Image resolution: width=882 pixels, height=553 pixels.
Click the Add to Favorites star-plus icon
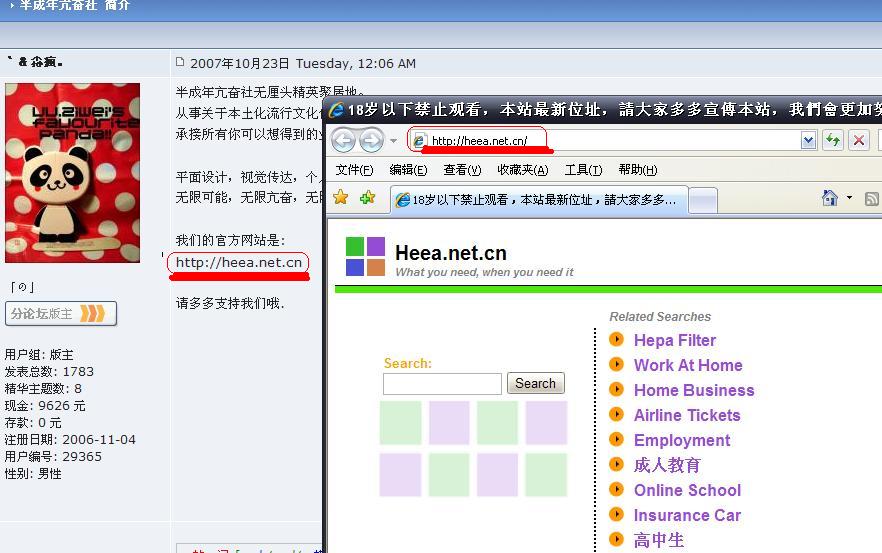pyautogui.click(x=367, y=198)
